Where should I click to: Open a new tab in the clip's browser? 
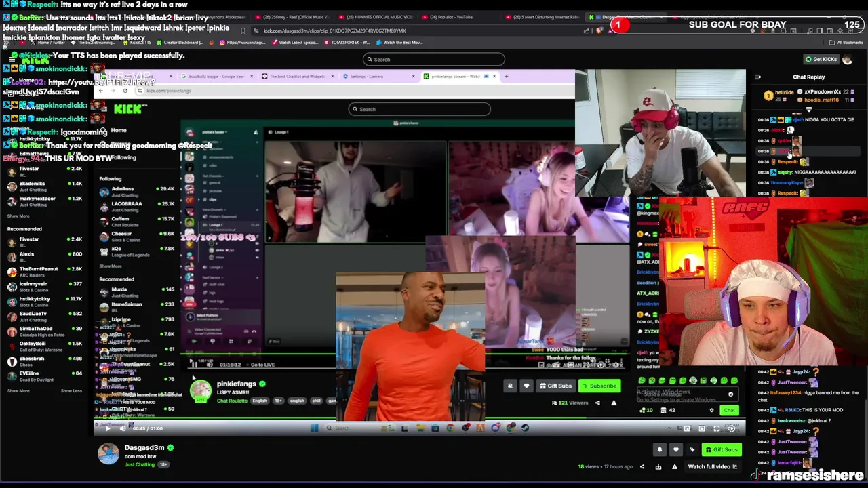point(506,76)
